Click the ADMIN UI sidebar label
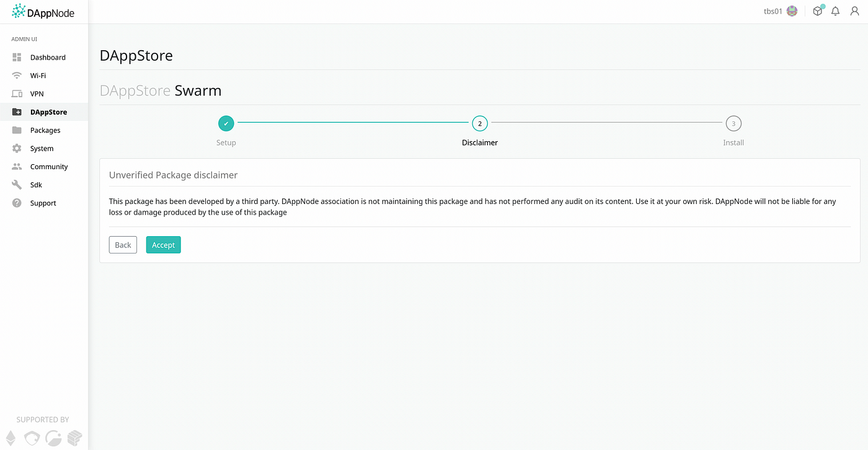This screenshot has width=868, height=450. point(24,39)
